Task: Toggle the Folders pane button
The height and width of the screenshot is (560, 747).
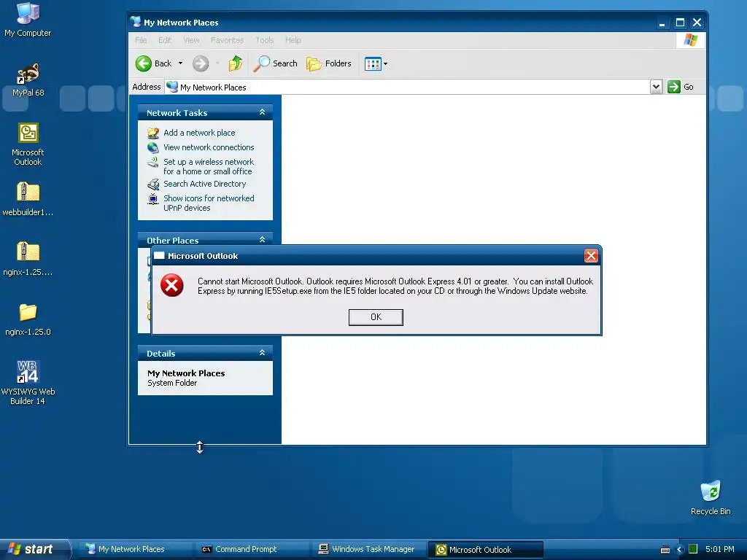Action: click(329, 63)
